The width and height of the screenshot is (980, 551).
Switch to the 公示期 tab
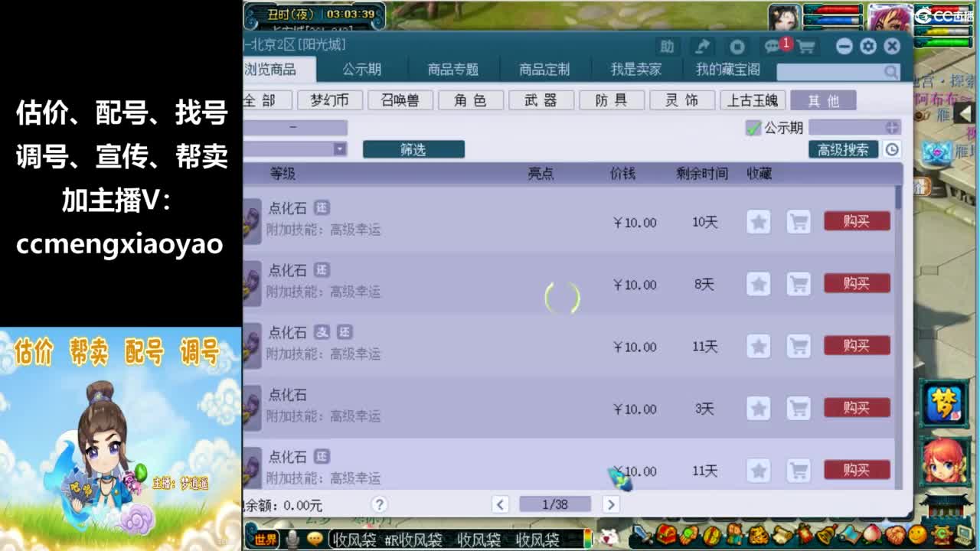point(362,70)
